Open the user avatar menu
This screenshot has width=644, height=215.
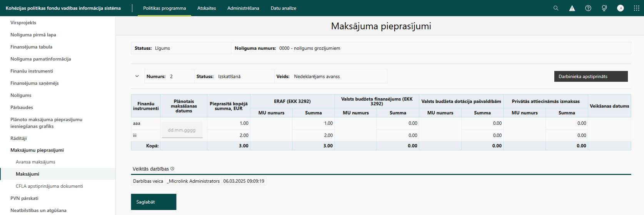621,8
